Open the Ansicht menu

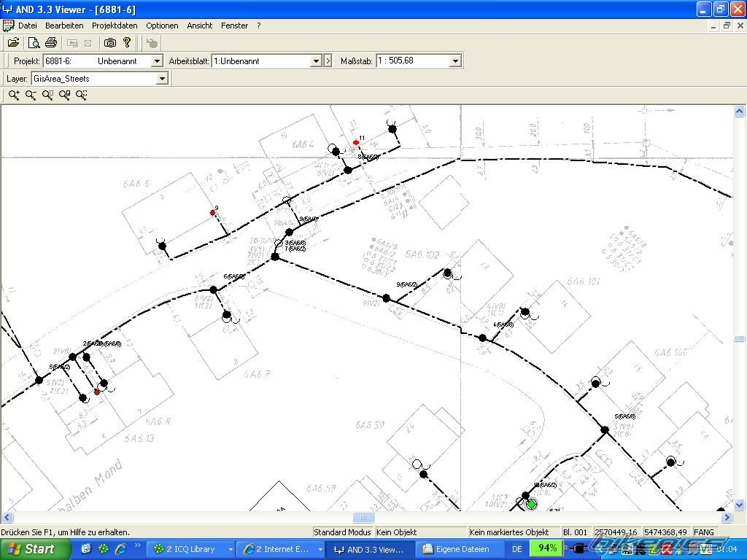[200, 26]
